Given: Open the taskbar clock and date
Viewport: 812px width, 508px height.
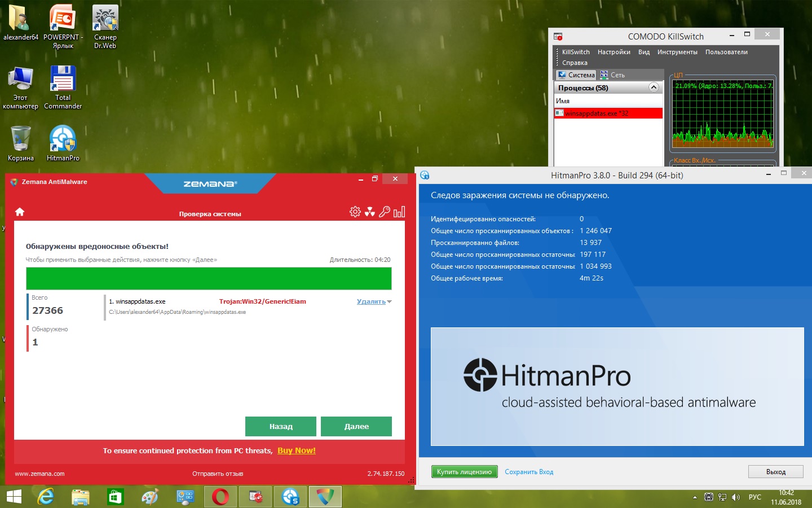Looking at the screenshot, I should (x=786, y=497).
